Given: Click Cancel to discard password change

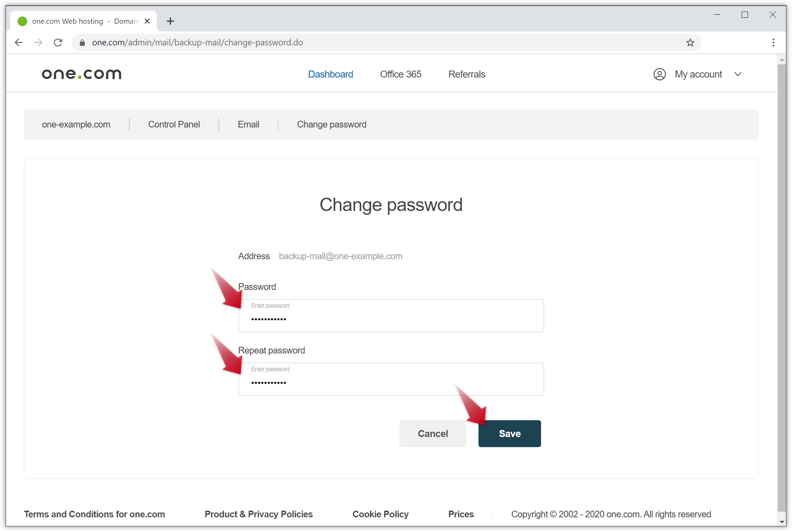Looking at the screenshot, I should click(433, 433).
